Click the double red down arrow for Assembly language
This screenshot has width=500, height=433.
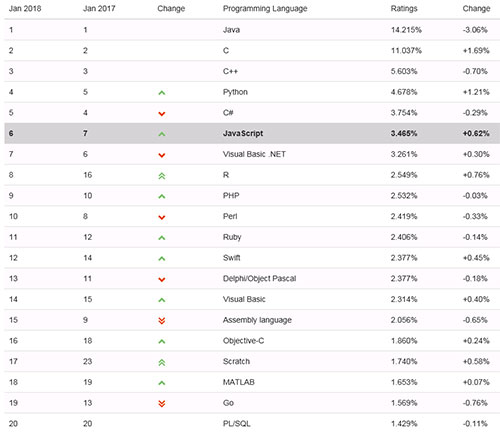(162, 321)
